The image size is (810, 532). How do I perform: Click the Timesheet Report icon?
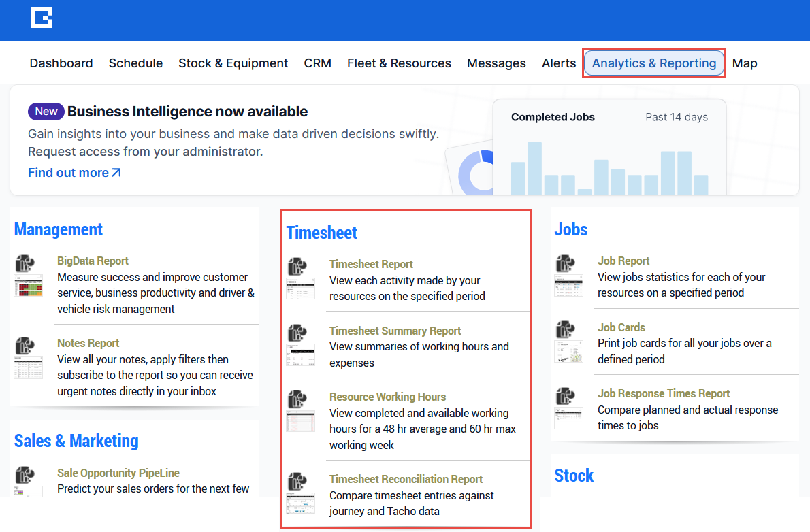(300, 278)
